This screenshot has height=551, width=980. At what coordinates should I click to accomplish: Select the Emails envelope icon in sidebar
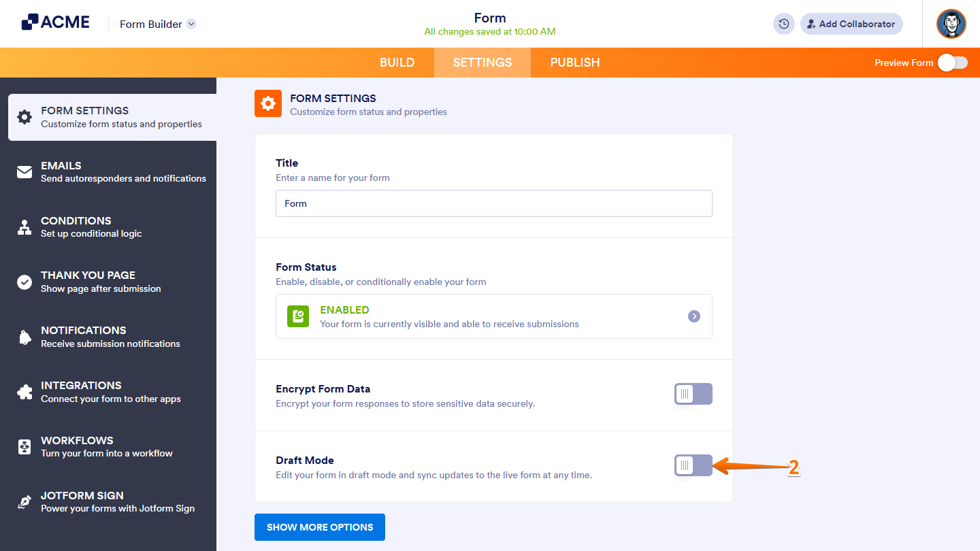pyautogui.click(x=24, y=171)
